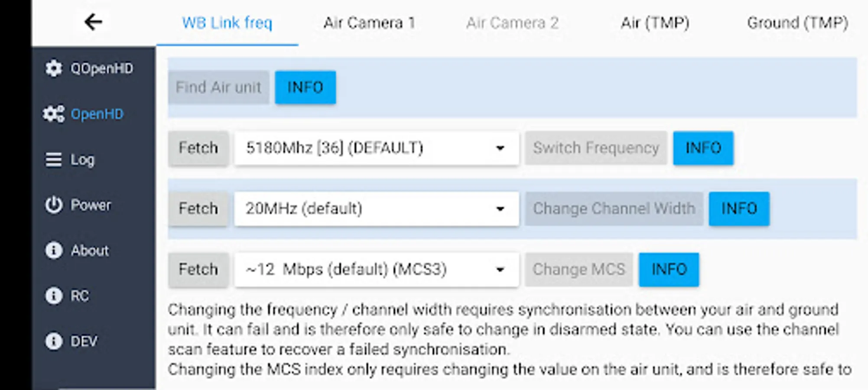This screenshot has width=868, height=390.
Task: Click INFO next to Change MCS
Action: (669, 270)
